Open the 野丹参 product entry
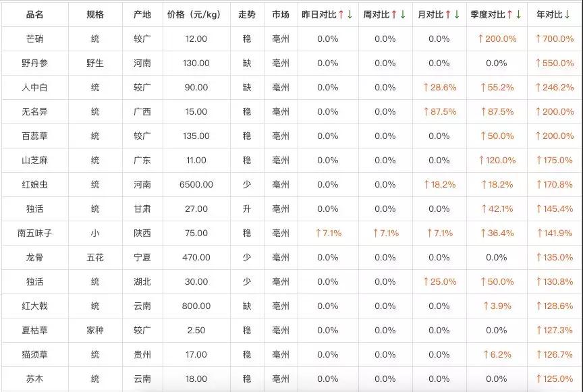Screen dimensions: 583x392 point(34,63)
